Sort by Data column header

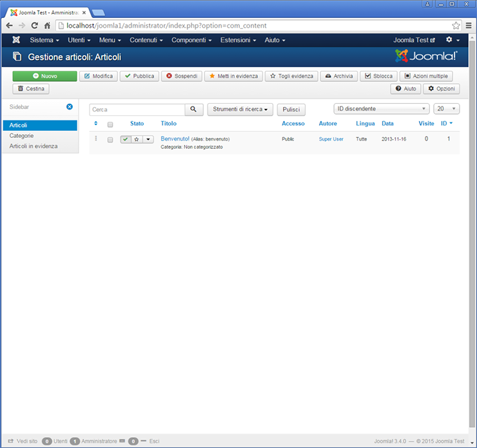point(387,124)
